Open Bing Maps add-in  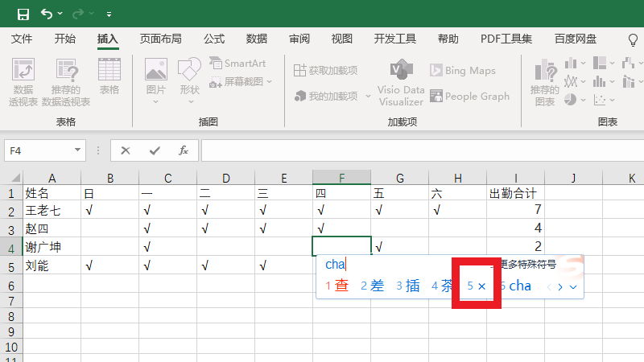(x=462, y=71)
